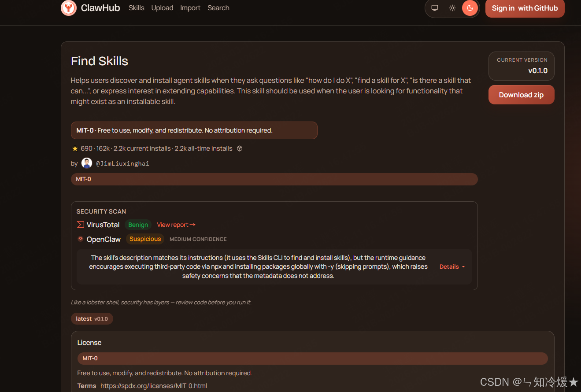This screenshot has height=392, width=581.
Task: Expand the Details dropdown in security scan
Action: coord(452,266)
